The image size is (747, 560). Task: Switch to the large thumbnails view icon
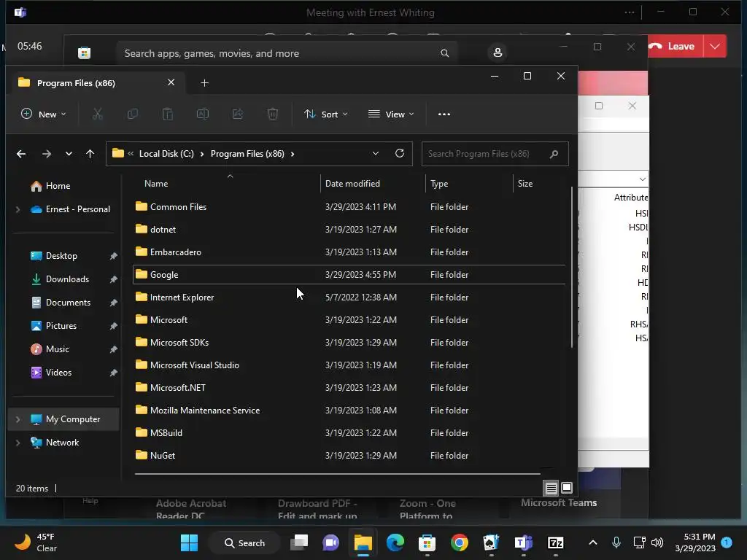[x=566, y=488]
